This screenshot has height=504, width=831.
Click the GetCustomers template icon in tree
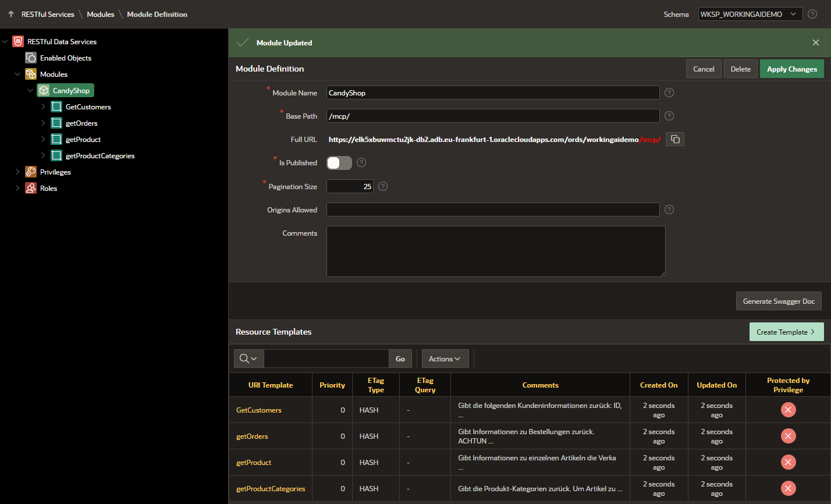click(x=56, y=107)
